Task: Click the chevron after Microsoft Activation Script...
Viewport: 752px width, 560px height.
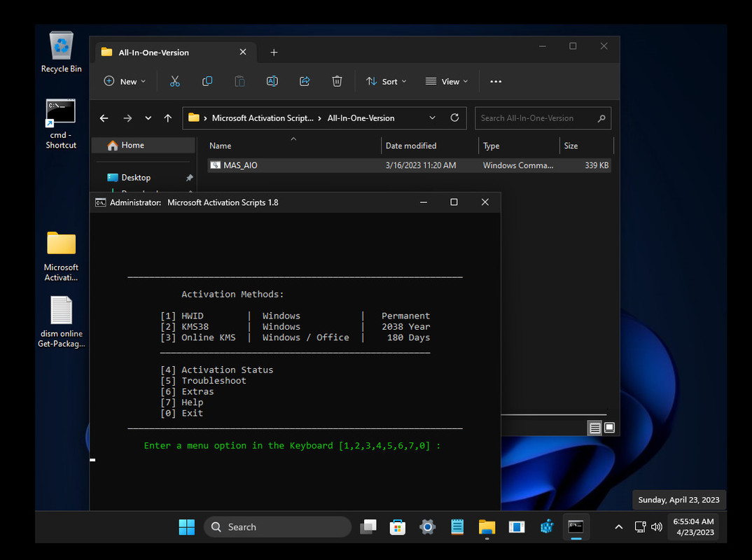Action: [x=320, y=118]
